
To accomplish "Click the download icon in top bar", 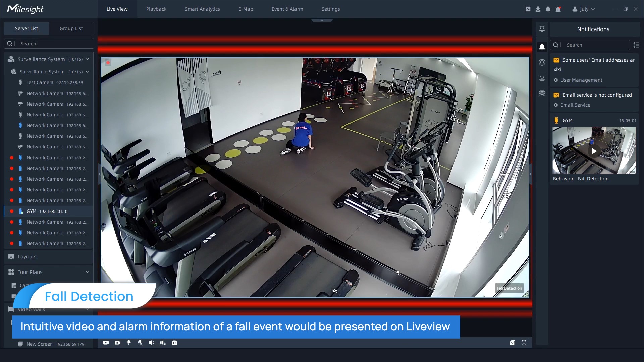I will point(538,9).
